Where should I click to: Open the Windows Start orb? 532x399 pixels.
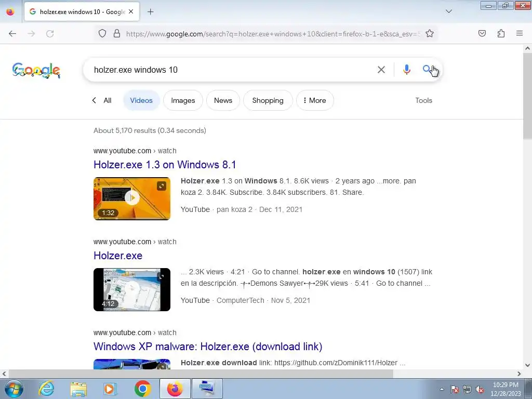14,389
